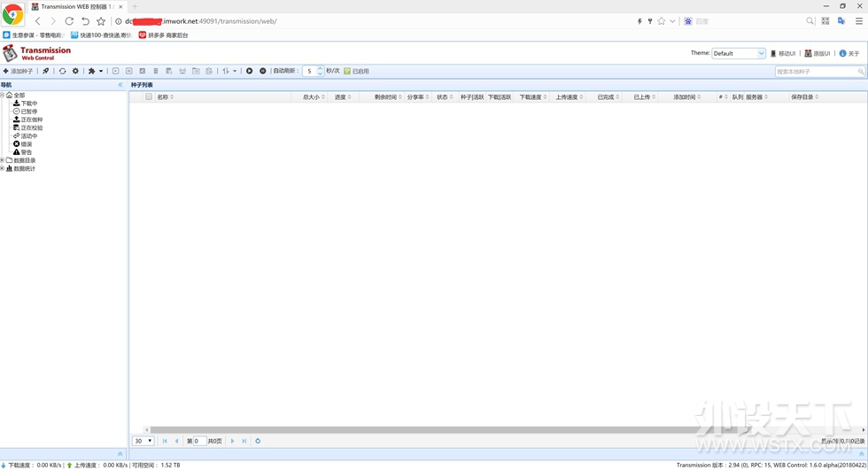
Task: Collapse the 全部 tree node
Action: [x=2, y=95]
